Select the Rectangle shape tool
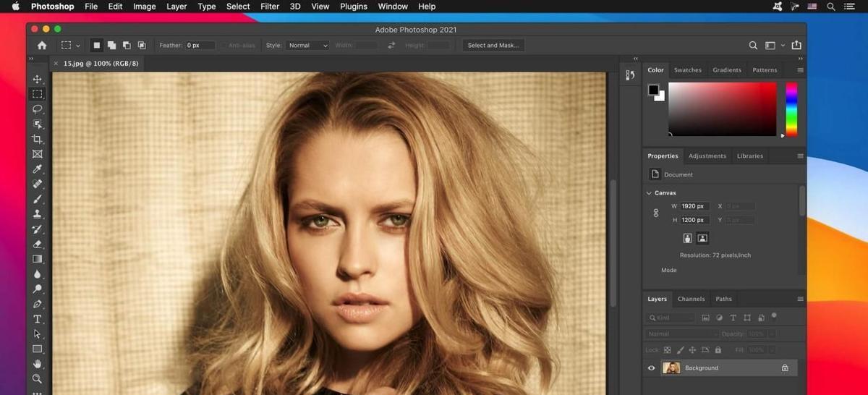 (x=38, y=349)
